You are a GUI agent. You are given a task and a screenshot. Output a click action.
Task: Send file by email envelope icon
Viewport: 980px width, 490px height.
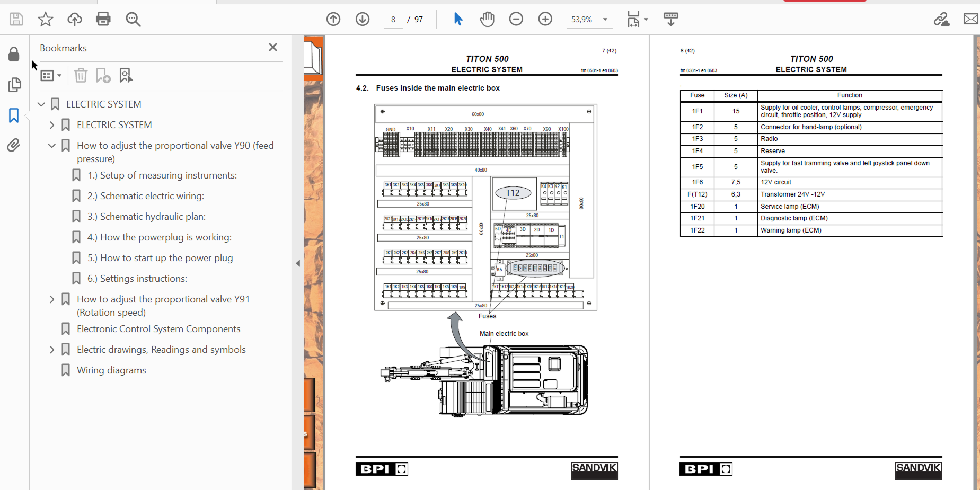pyautogui.click(x=971, y=20)
